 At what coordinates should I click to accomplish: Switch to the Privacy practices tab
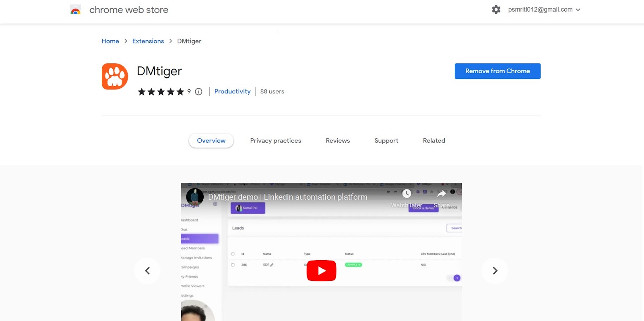tap(276, 141)
